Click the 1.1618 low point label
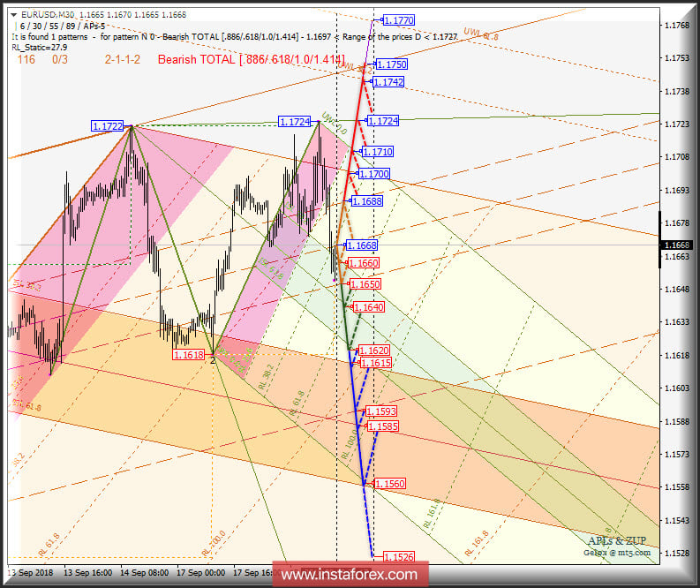 pyautogui.click(x=189, y=355)
